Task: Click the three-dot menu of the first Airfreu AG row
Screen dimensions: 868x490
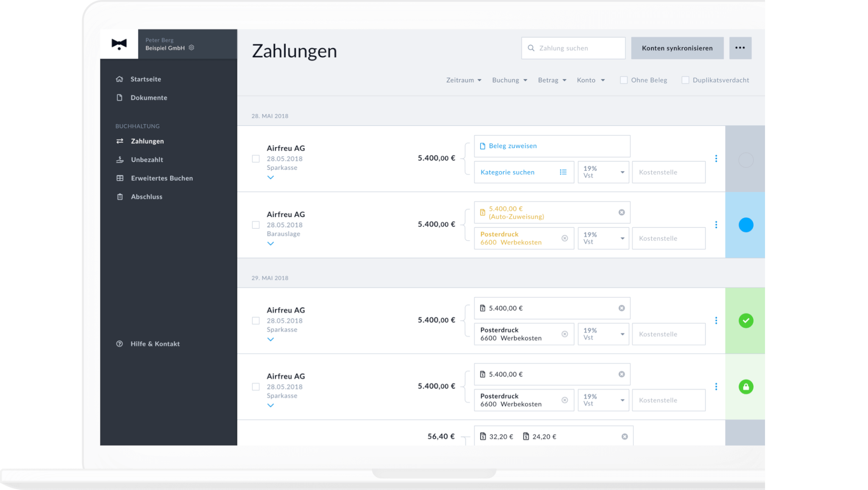Action: [x=716, y=158]
